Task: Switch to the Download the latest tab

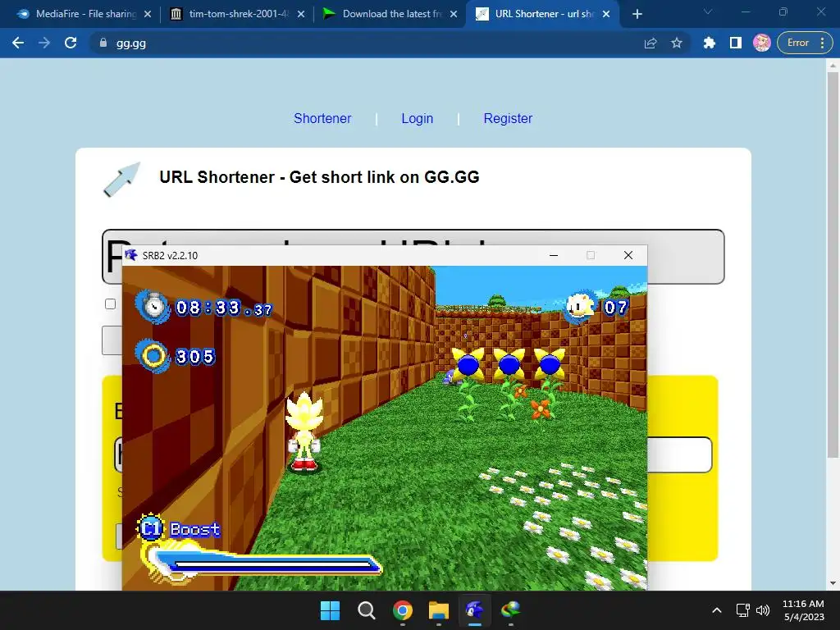Action: coord(388,14)
